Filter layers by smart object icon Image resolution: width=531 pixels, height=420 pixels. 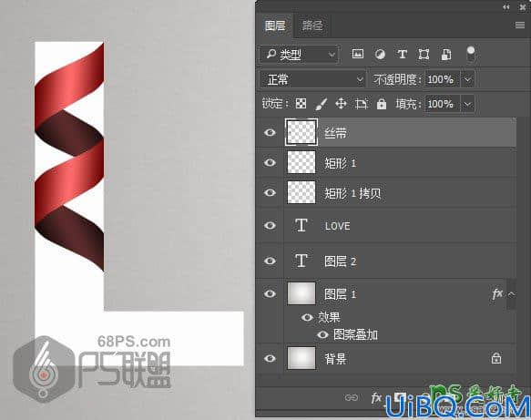click(x=446, y=55)
